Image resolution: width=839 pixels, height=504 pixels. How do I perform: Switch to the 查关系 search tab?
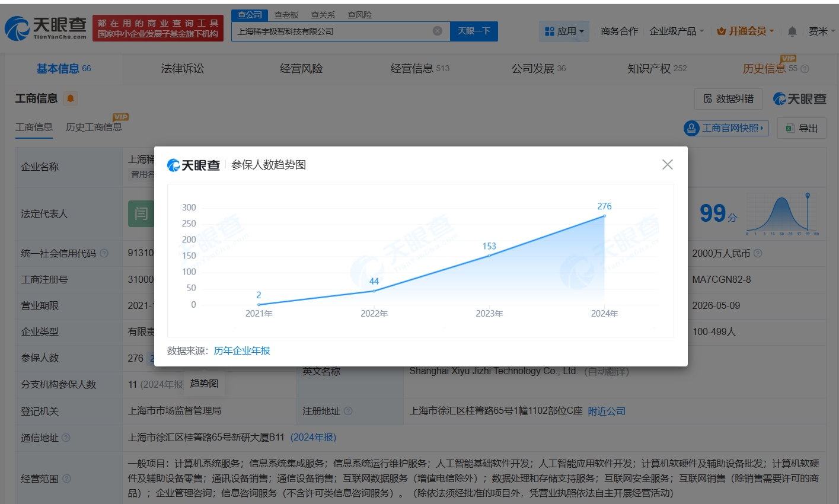(x=323, y=15)
